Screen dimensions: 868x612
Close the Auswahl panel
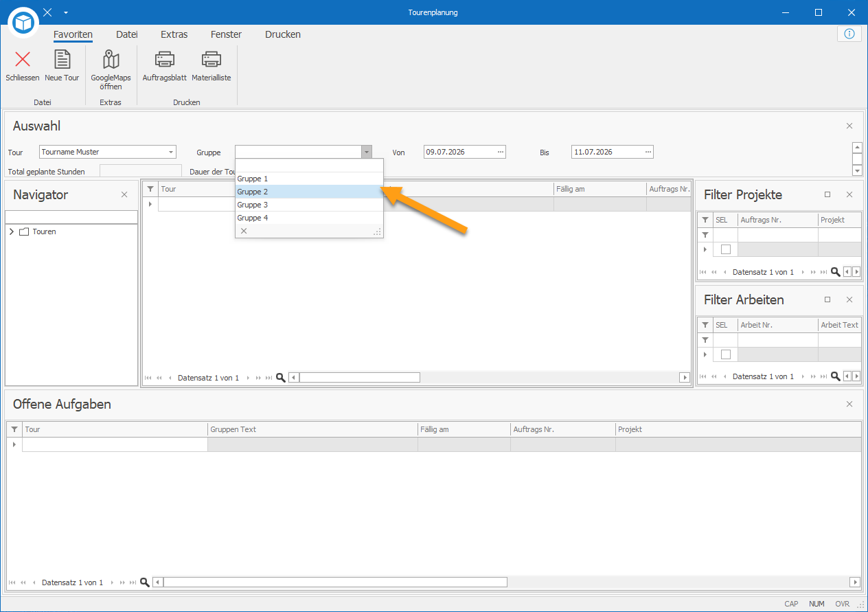[849, 126]
